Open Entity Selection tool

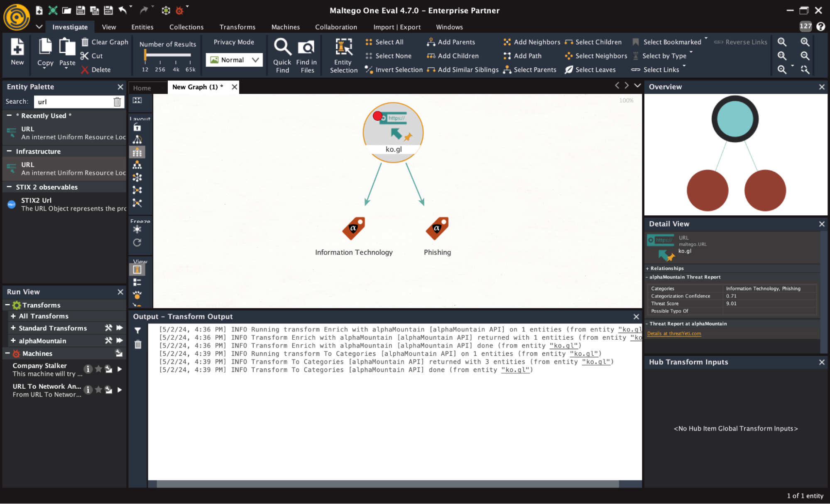pyautogui.click(x=344, y=56)
